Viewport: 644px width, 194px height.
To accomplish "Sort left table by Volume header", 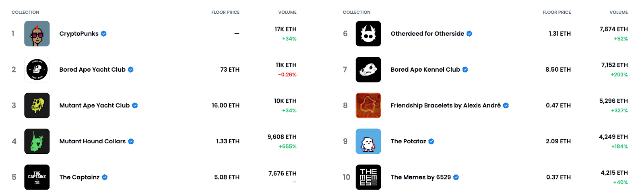I will click(x=287, y=12).
